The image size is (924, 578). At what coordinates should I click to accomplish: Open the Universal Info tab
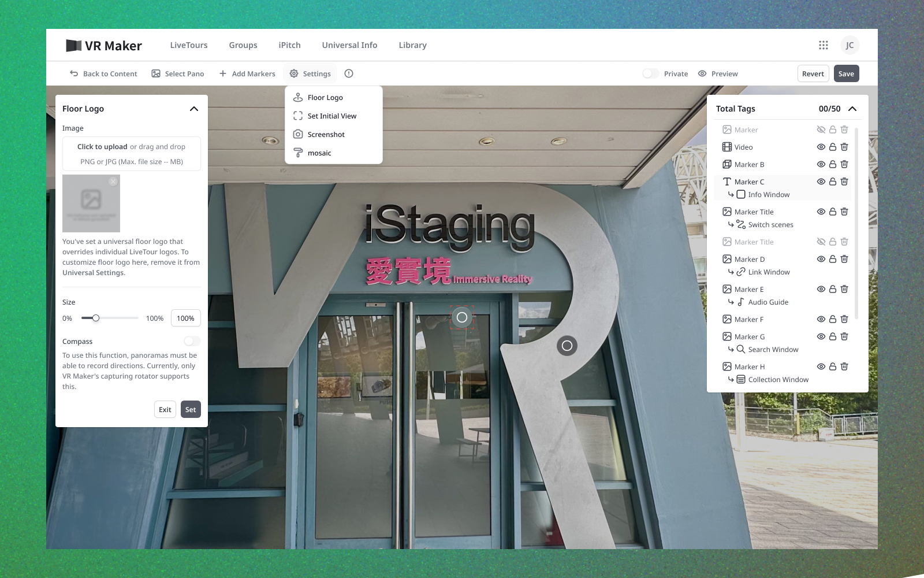click(349, 45)
